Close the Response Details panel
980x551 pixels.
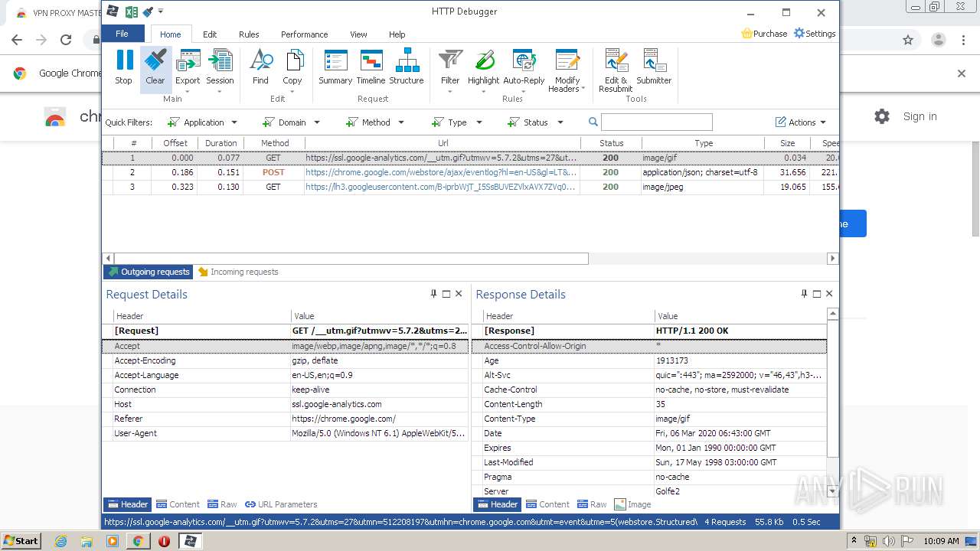pos(829,294)
